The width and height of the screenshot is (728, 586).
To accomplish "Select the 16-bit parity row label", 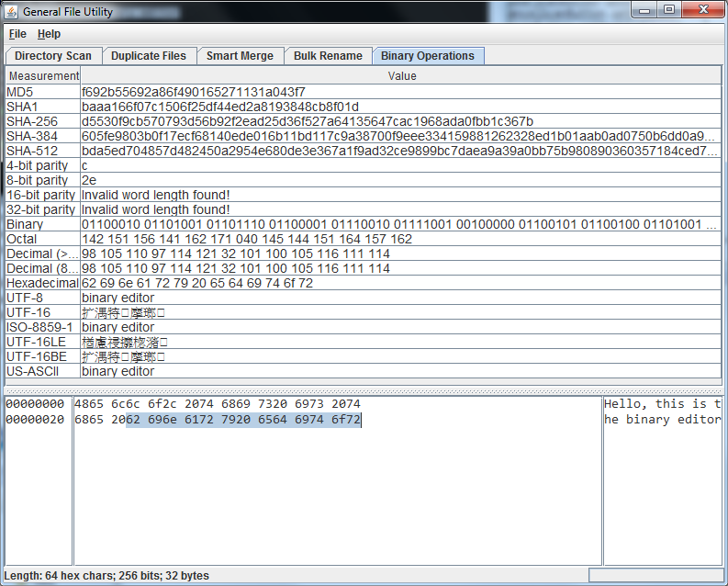I will click(41, 195).
